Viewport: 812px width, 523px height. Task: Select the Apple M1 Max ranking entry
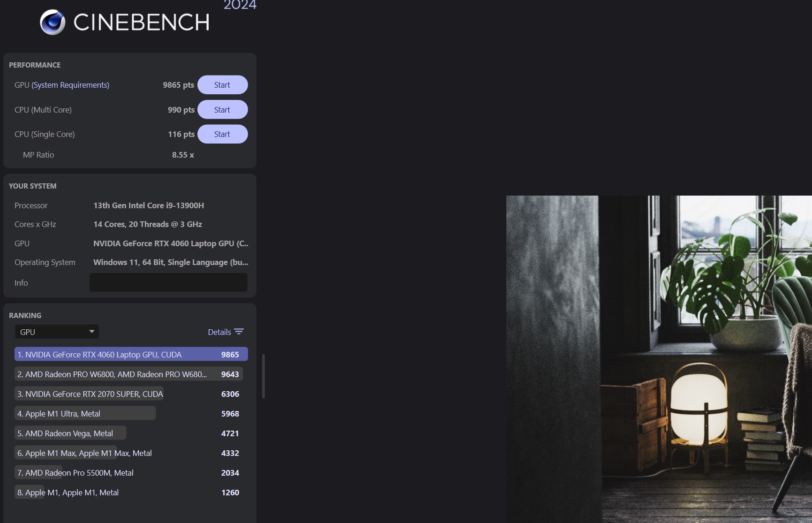coord(128,453)
